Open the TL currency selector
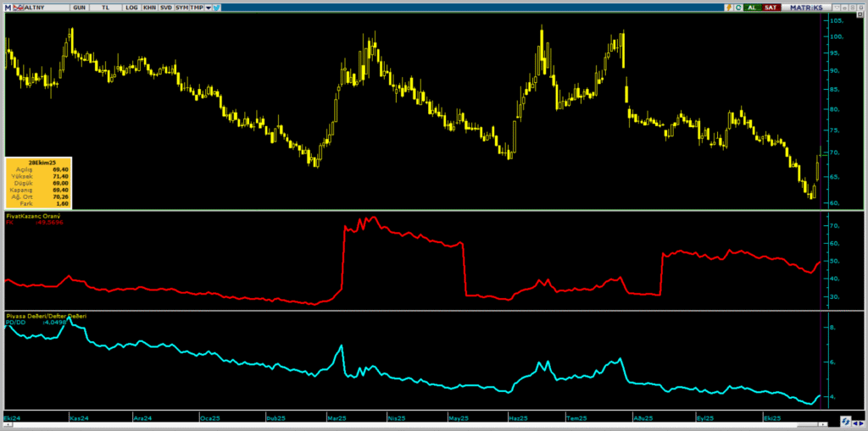The height and width of the screenshot is (431, 868). (x=105, y=7)
